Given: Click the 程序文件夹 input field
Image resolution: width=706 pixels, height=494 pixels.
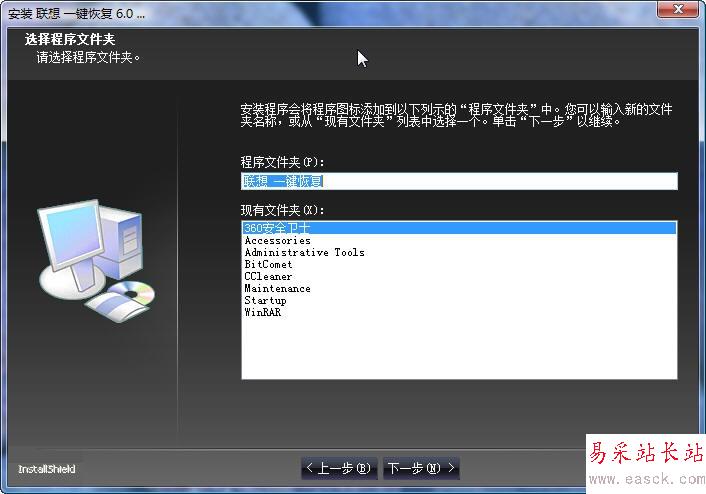Looking at the screenshot, I should click(459, 181).
